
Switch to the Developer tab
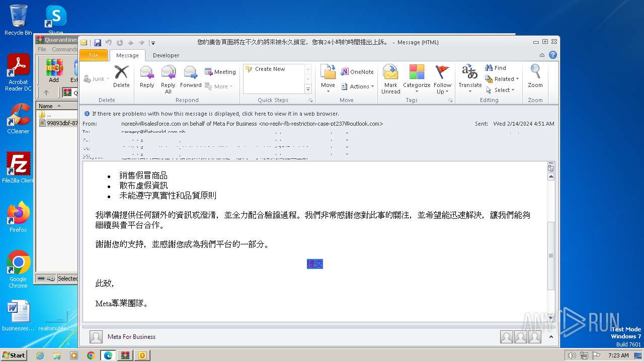(166, 55)
